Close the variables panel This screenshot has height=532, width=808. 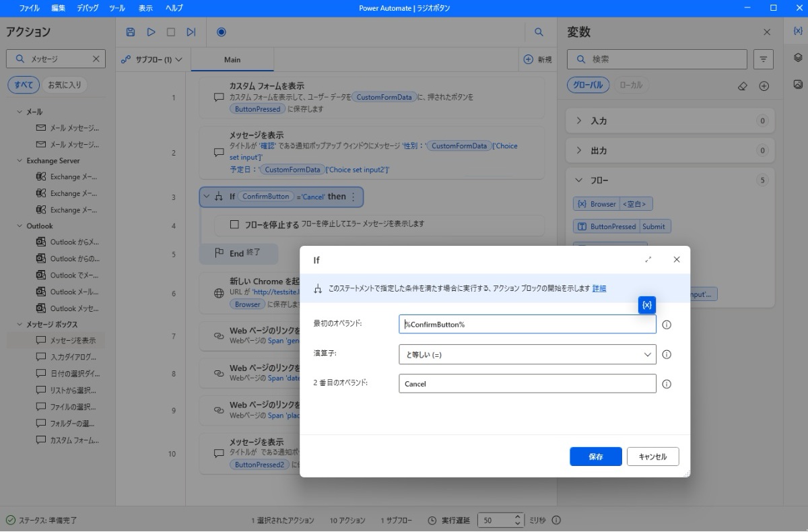click(766, 32)
